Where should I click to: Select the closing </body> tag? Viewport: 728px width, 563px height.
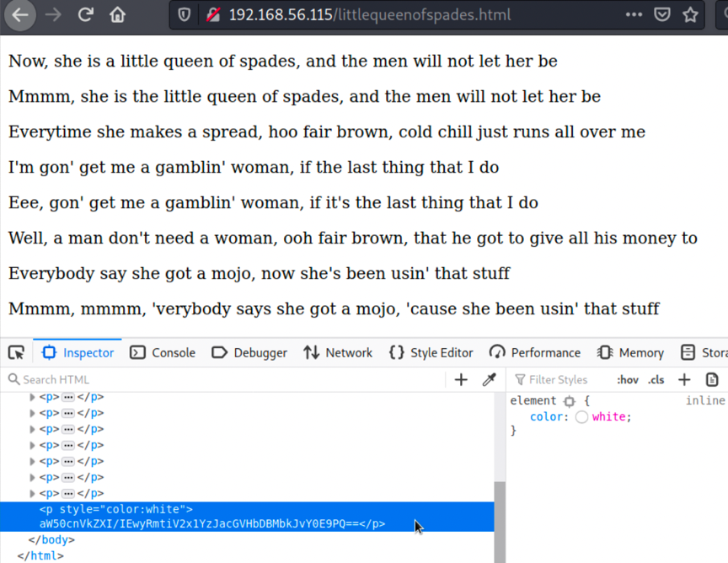coord(51,539)
